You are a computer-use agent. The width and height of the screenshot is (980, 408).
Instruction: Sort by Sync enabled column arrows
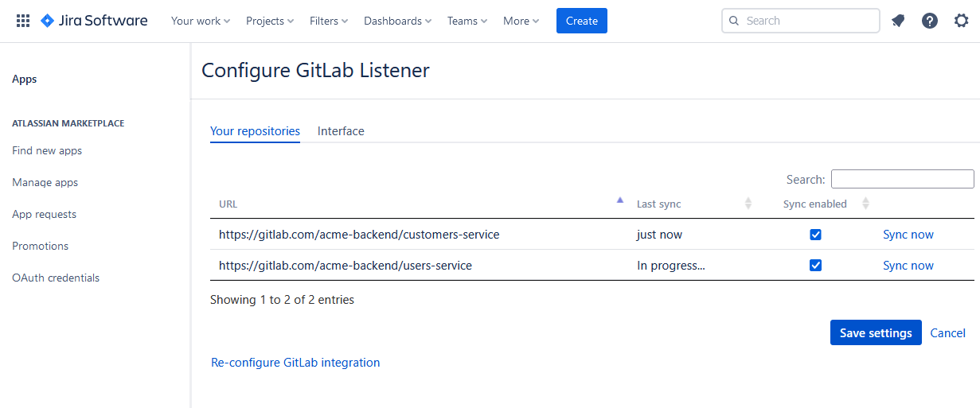pos(865,204)
